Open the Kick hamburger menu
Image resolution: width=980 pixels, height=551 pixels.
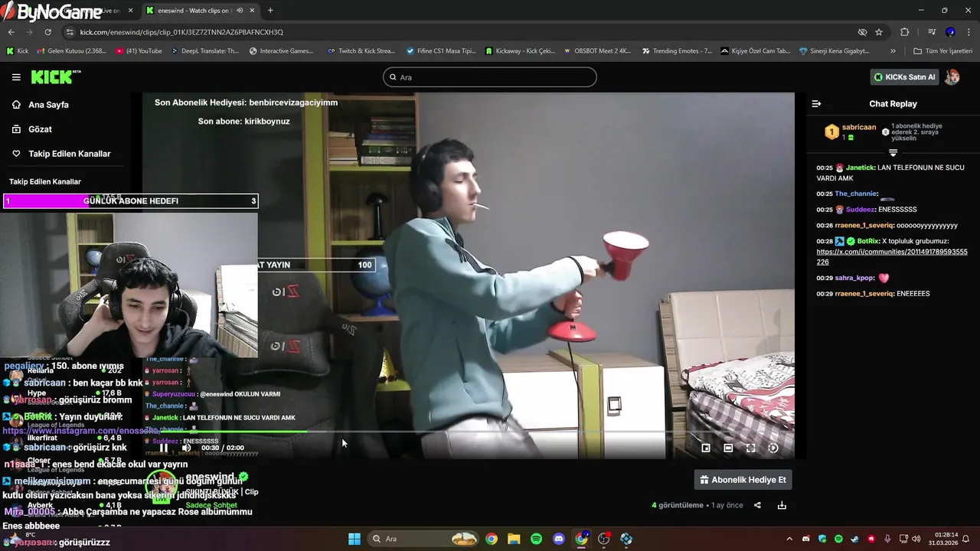click(16, 77)
